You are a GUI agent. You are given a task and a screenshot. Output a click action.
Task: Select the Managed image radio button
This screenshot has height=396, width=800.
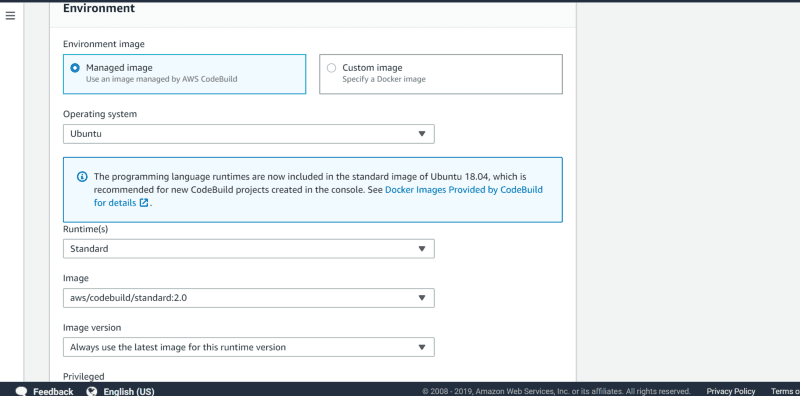75,68
